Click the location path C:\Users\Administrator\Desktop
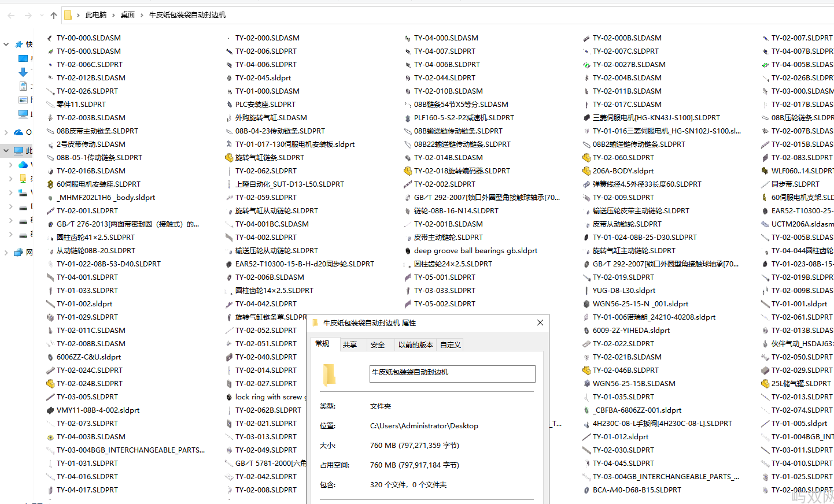This screenshot has height=504, width=834. [424, 426]
